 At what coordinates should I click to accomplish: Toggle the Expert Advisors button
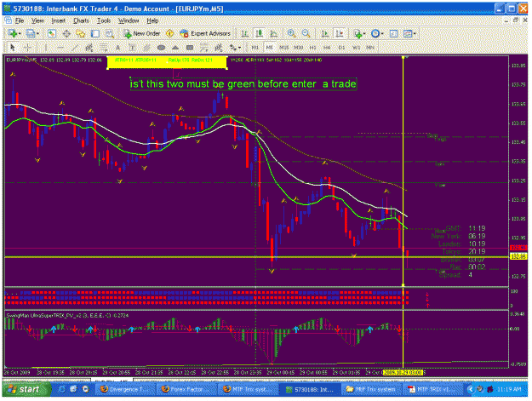pos(205,33)
